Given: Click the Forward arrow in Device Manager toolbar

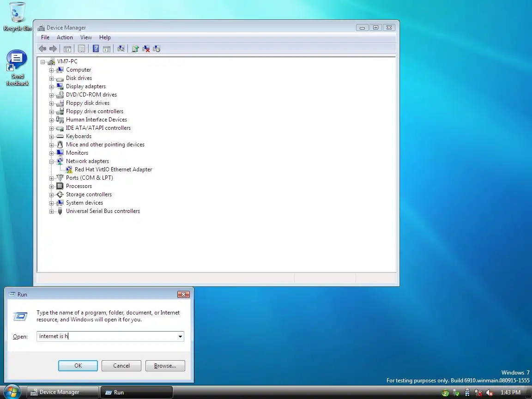Looking at the screenshot, I should pyautogui.click(x=53, y=49).
